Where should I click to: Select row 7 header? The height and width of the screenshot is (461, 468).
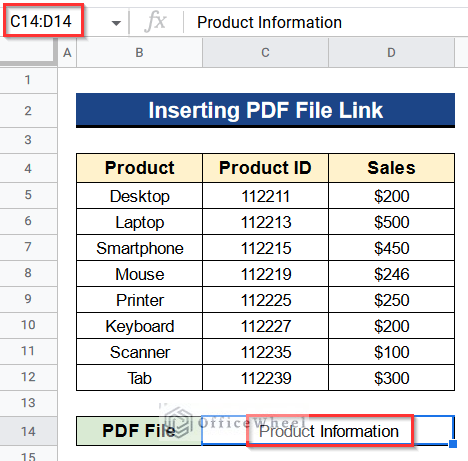point(28,247)
